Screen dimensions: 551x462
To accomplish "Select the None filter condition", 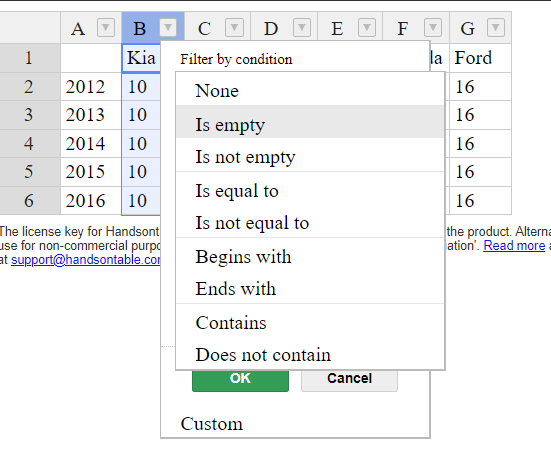I will [x=310, y=90].
